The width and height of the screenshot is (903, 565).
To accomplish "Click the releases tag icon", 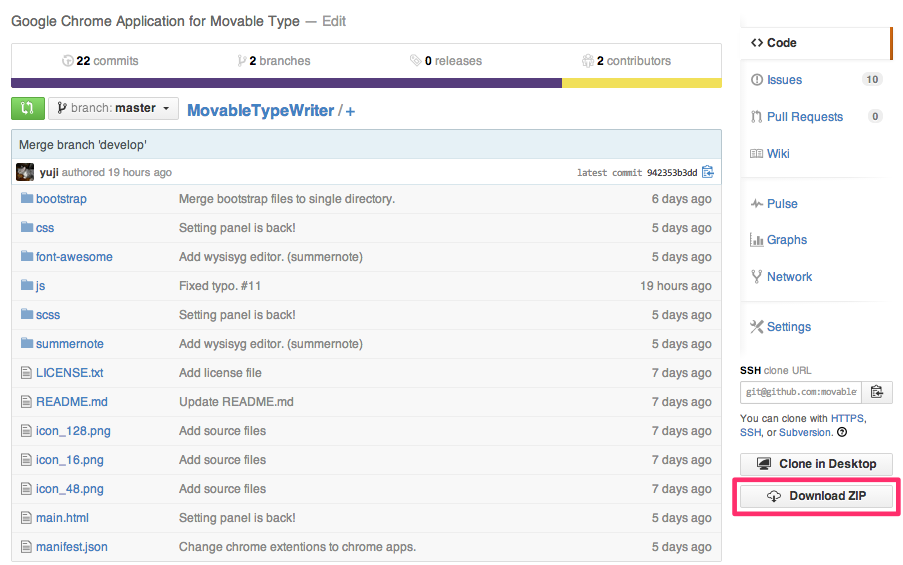I will point(415,60).
